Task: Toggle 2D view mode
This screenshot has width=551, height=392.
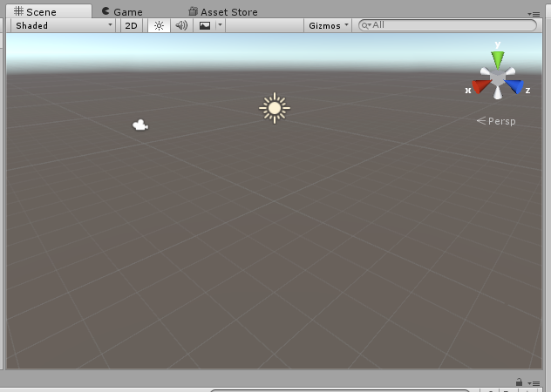Action: coord(131,25)
